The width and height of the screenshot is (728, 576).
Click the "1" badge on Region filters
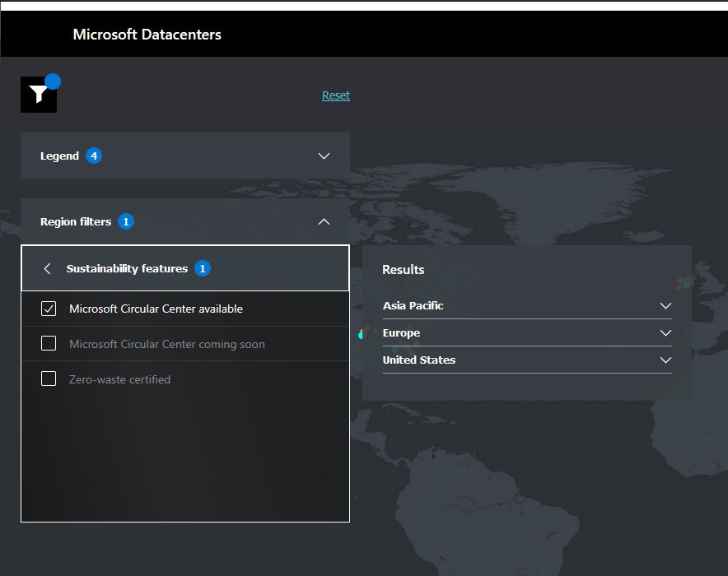125,221
